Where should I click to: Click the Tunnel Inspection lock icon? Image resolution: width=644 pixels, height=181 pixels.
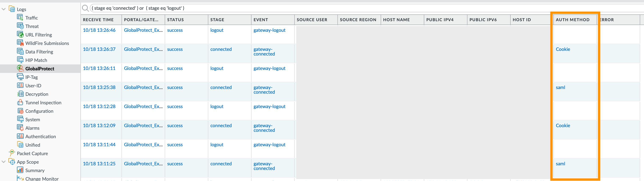point(20,102)
